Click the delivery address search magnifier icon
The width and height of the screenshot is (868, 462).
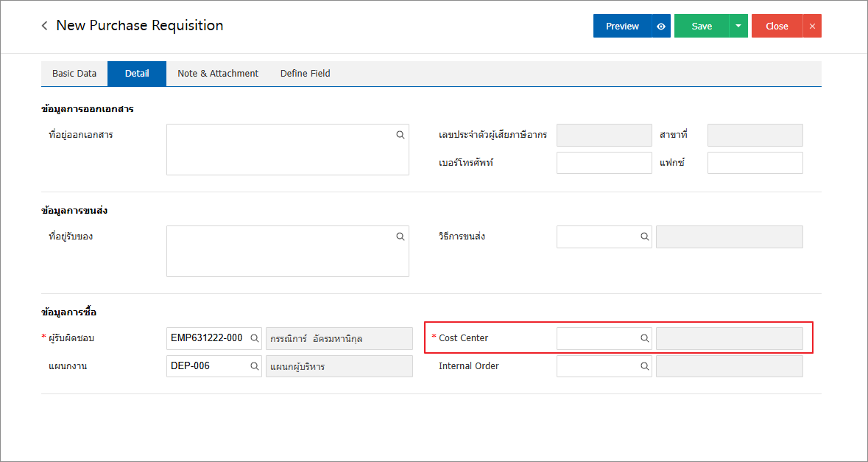401,237
